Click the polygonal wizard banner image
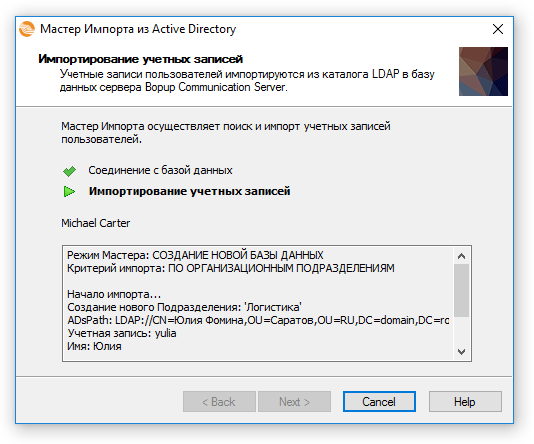Image resolution: width=534 pixels, height=444 pixels. (x=483, y=72)
